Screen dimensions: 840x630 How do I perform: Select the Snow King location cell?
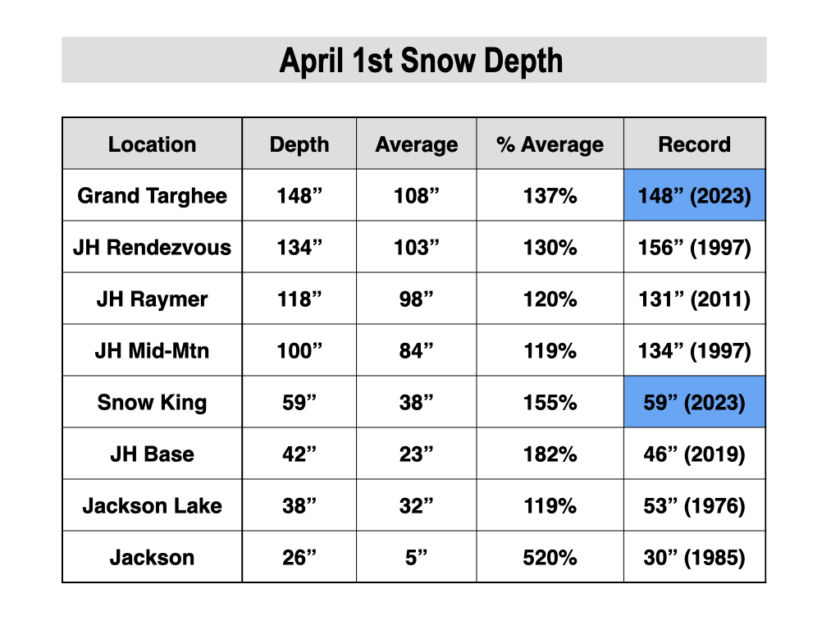click(x=152, y=402)
